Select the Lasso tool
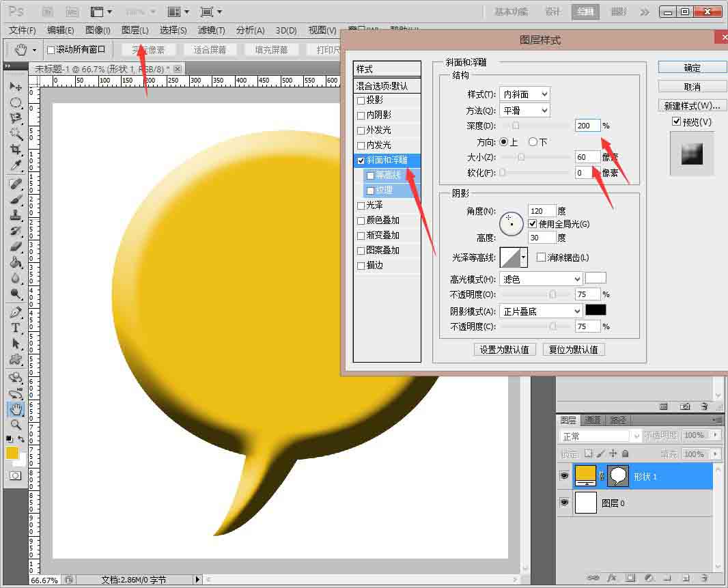 coord(16,118)
